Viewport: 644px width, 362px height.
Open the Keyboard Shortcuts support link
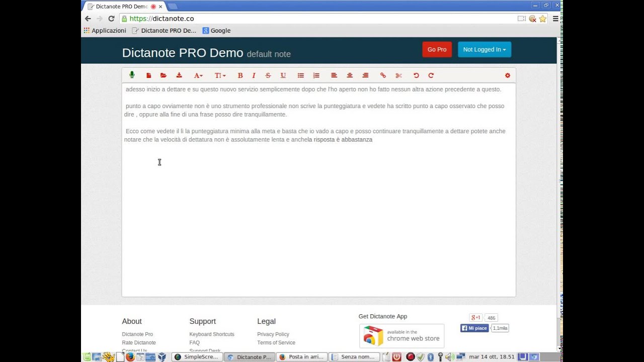pyautogui.click(x=212, y=334)
